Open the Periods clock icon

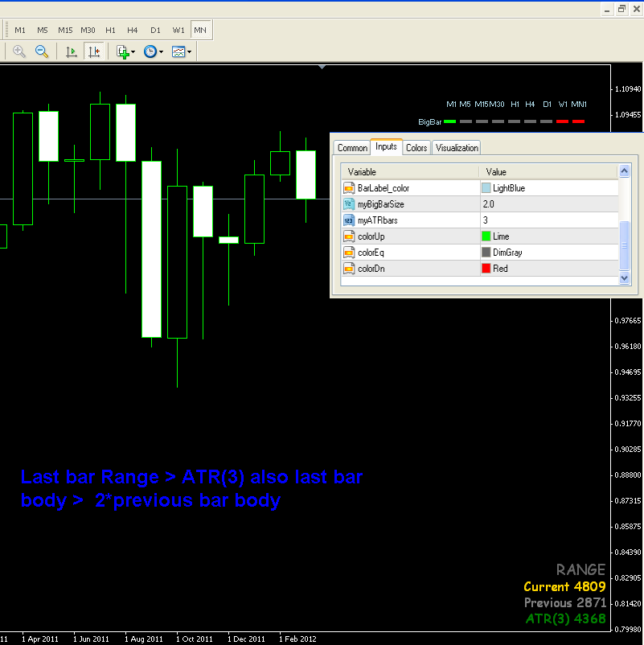(150, 51)
